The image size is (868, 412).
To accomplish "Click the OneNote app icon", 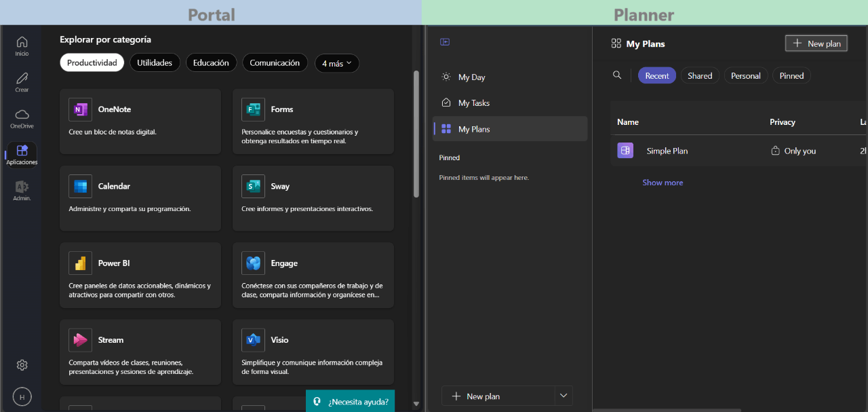I will 80,109.
